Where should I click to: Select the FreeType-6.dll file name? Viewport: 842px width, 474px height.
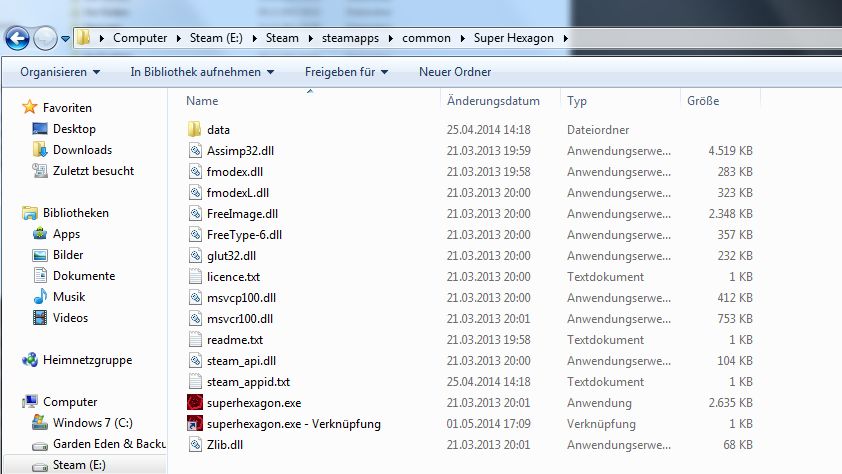pos(244,235)
